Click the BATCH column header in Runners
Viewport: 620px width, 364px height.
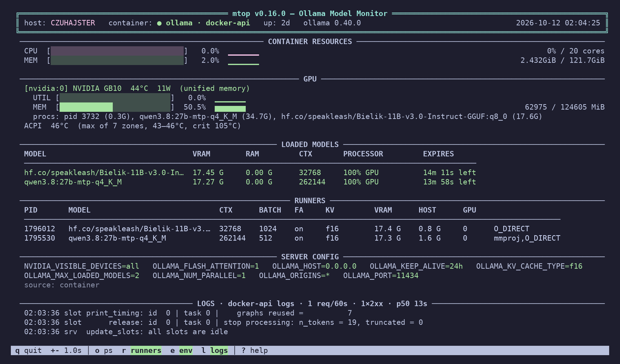point(270,210)
